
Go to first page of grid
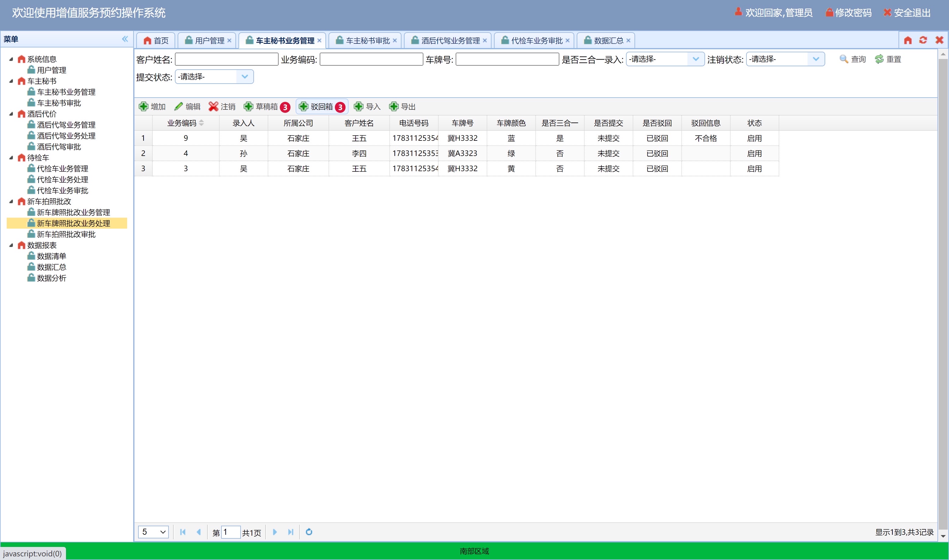(x=183, y=532)
